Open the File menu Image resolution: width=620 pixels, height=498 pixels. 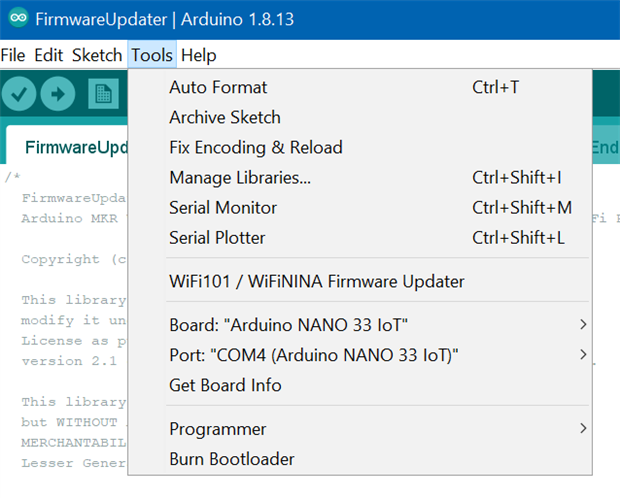click(13, 55)
